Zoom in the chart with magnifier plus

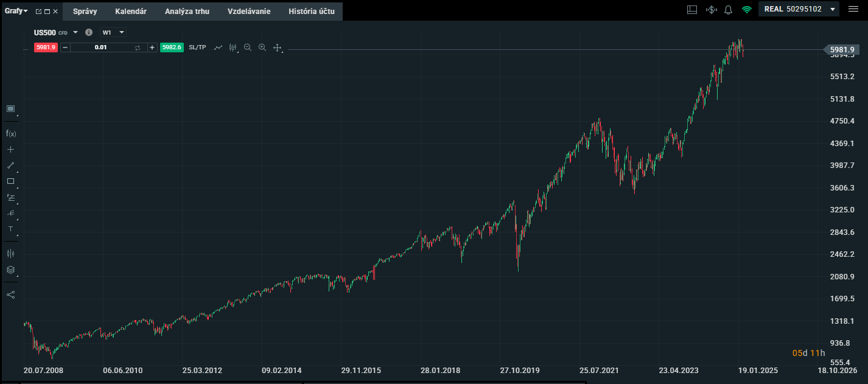(262, 47)
